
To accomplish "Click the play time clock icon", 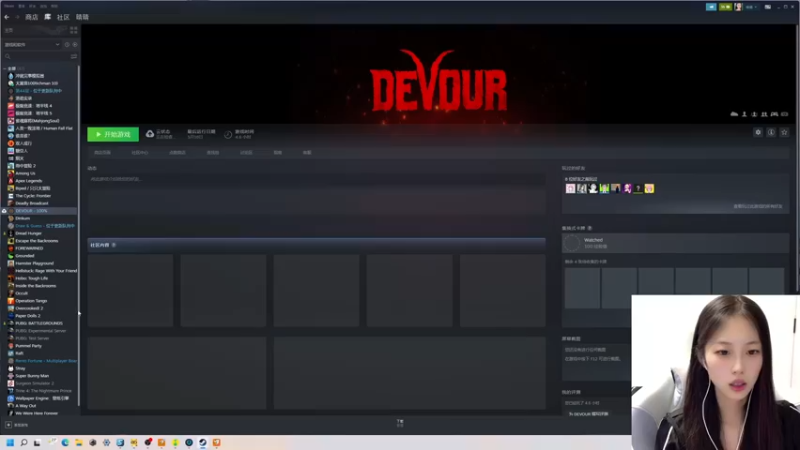I will click(228, 135).
